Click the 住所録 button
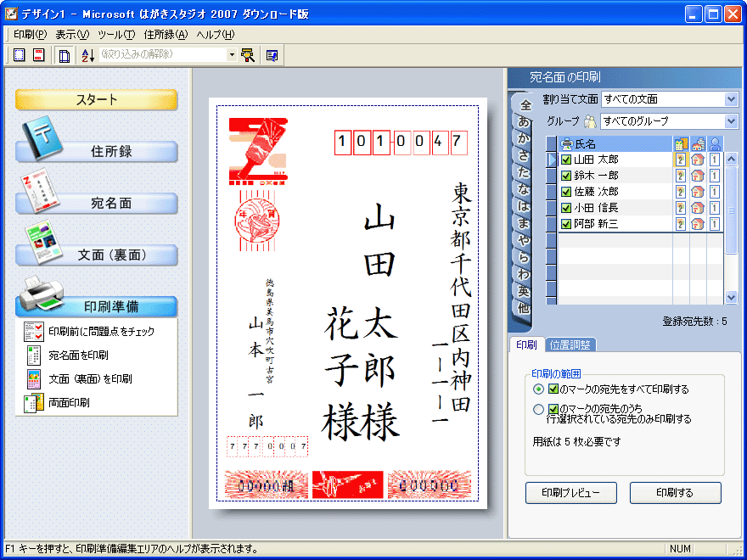 click(96, 152)
